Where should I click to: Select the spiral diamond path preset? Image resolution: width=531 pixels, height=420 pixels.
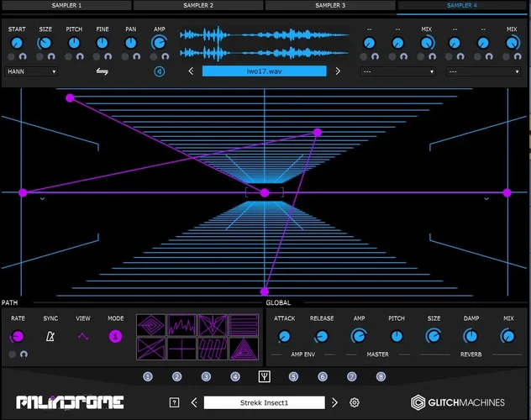(151, 325)
